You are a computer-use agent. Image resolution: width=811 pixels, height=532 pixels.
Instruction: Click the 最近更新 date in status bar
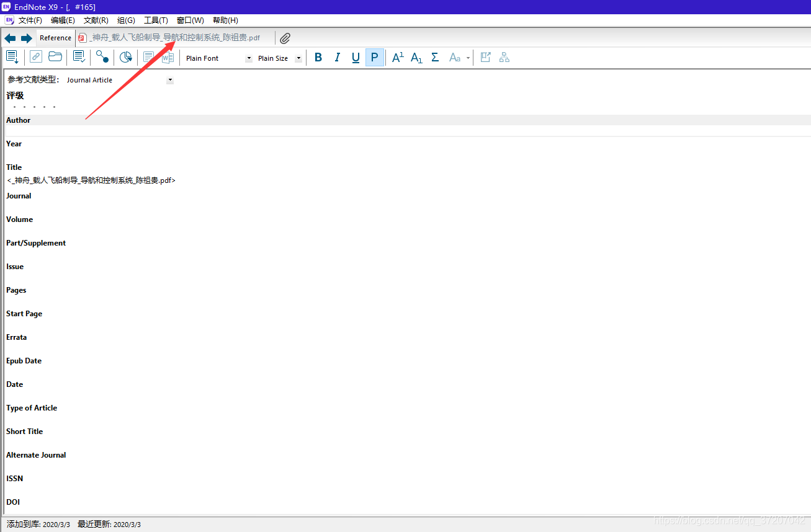(127, 525)
